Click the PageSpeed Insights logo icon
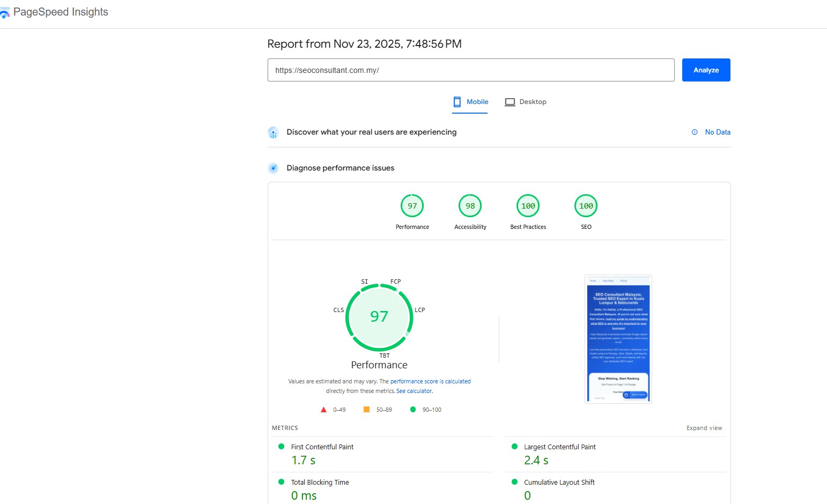The height and width of the screenshot is (504, 827). [5, 13]
